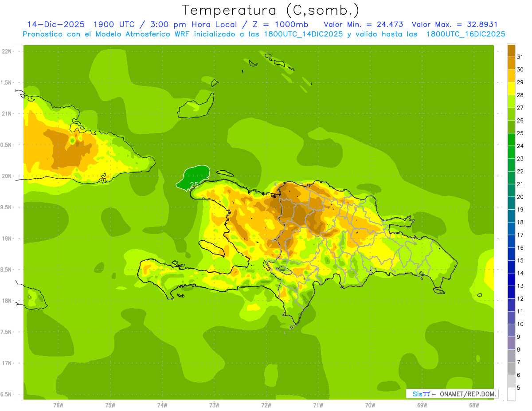Click the '71W' longitude label
The width and height of the screenshot is (532, 411).
(x=318, y=405)
